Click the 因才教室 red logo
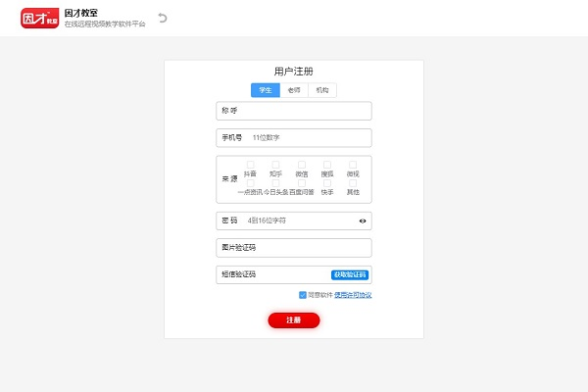Viewport: 588px width, 392px height. coord(40,18)
